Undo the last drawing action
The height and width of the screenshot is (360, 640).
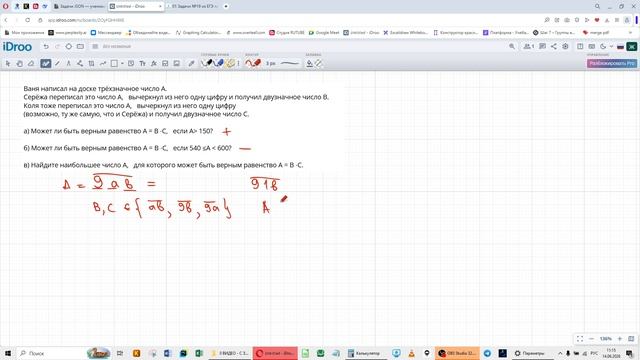[x=46, y=47]
